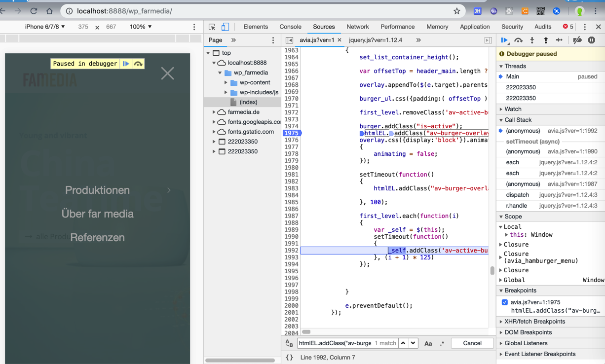Open the jquery.js?ver=1.12.4 file tab
The image size is (605, 364).
click(x=376, y=40)
